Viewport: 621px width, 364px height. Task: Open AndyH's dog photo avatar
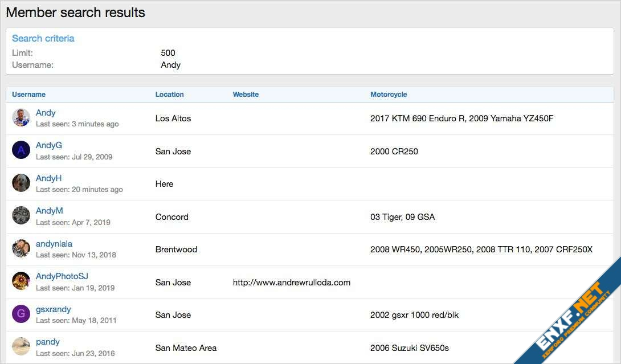(21, 183)
